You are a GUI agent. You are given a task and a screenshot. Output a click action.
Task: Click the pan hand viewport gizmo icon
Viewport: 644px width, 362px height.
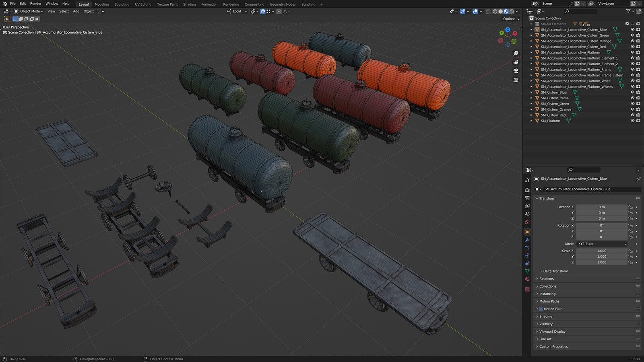click(x=516, y=62)
